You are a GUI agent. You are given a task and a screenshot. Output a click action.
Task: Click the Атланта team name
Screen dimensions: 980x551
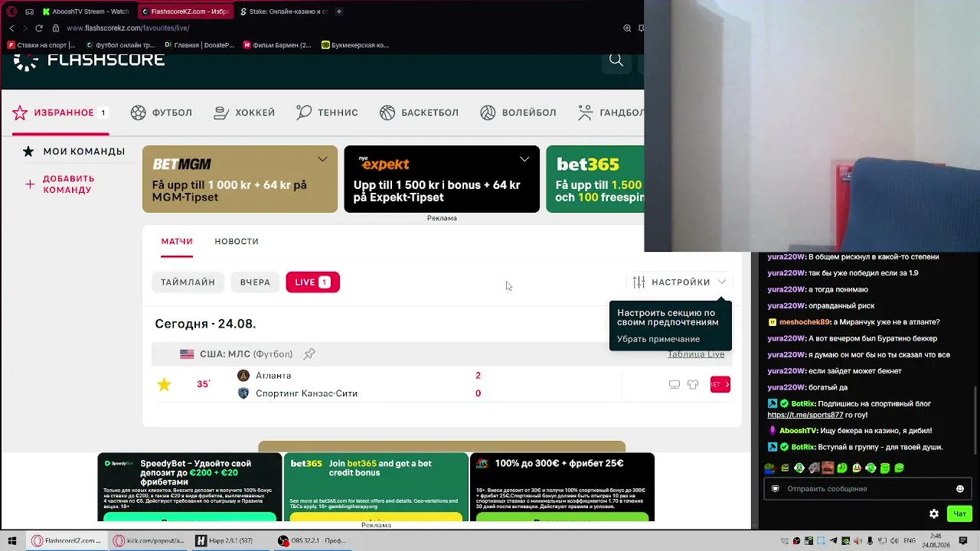click(x=273, y=376)
